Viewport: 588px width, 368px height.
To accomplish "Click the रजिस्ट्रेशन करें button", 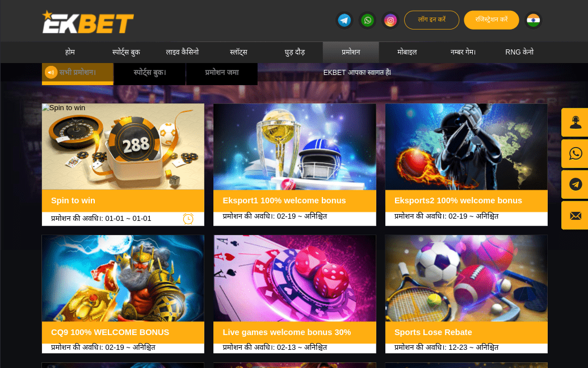I will 492,20.
